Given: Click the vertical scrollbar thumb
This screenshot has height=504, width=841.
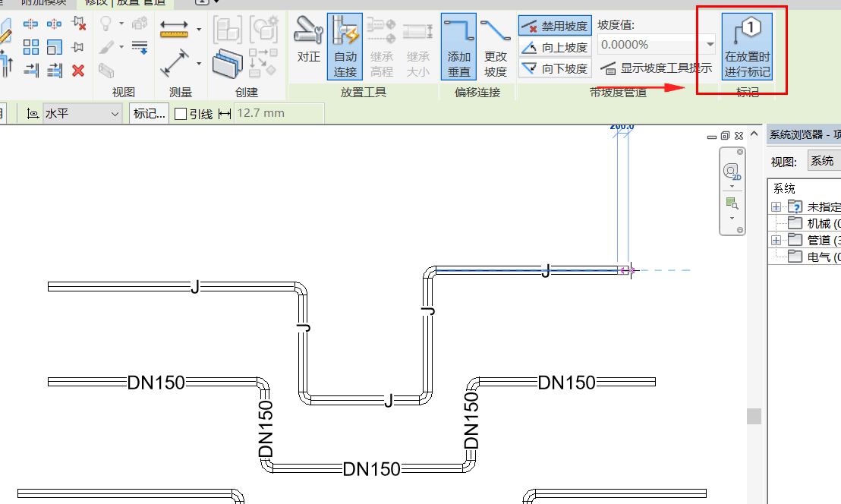Looking at the screenshot, I should point(754,416).
